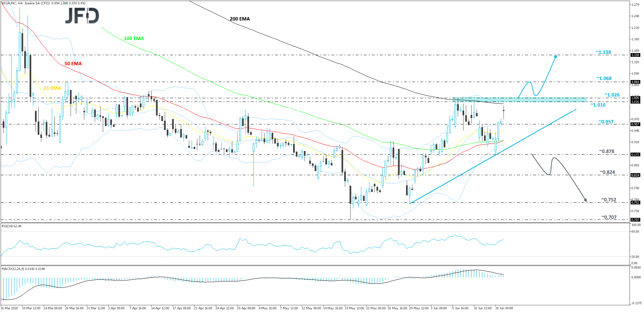Select the 200 EMA line label
The image size is (644, 312).
(240, 19)
